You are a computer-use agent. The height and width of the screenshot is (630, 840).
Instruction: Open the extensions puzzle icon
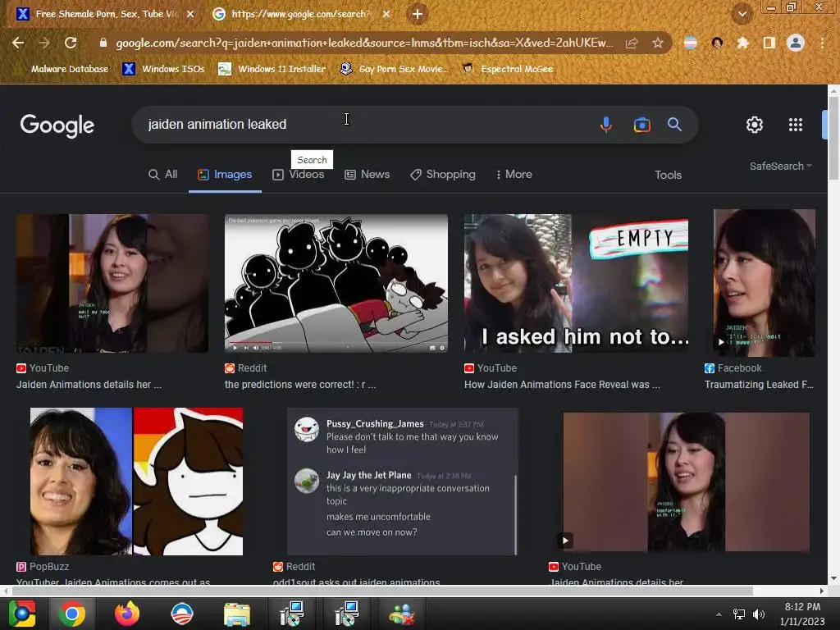[x=742, y=43]
